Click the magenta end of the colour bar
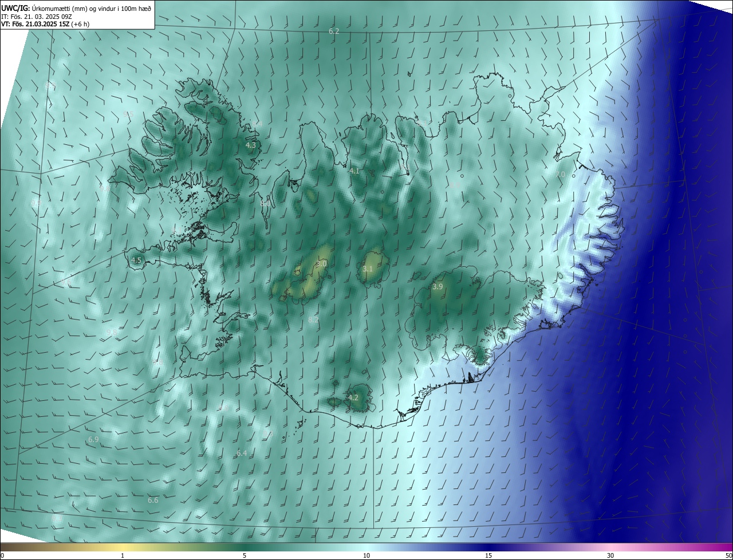The image size is (733, 560). [727, 547]
